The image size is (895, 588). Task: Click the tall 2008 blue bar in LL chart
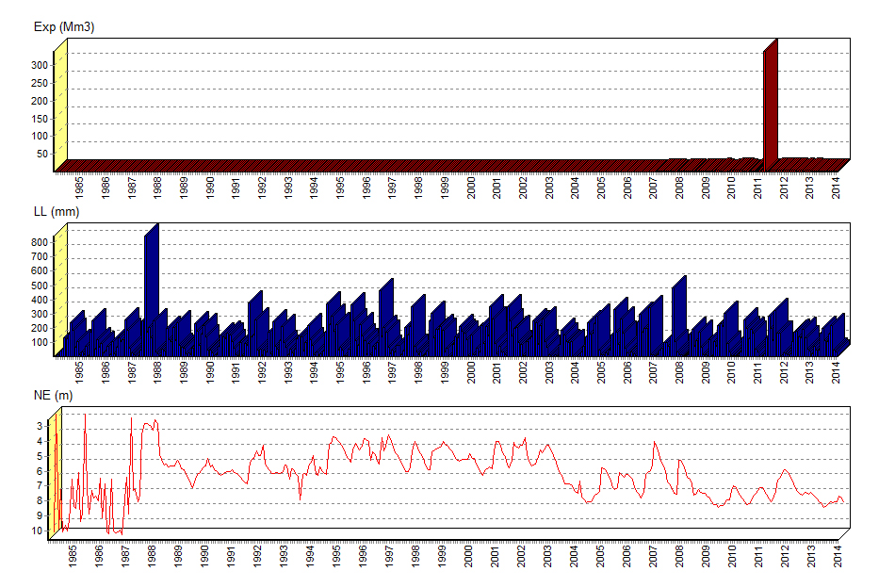[x=678, y=316]
